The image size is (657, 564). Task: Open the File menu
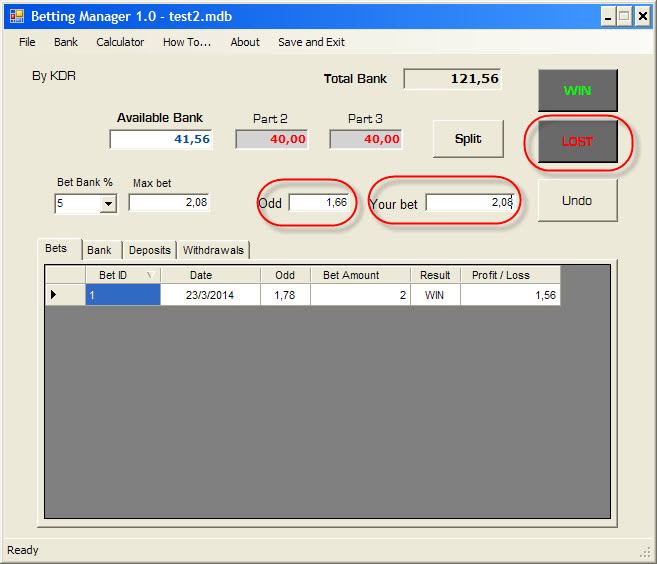pos(27,42)
